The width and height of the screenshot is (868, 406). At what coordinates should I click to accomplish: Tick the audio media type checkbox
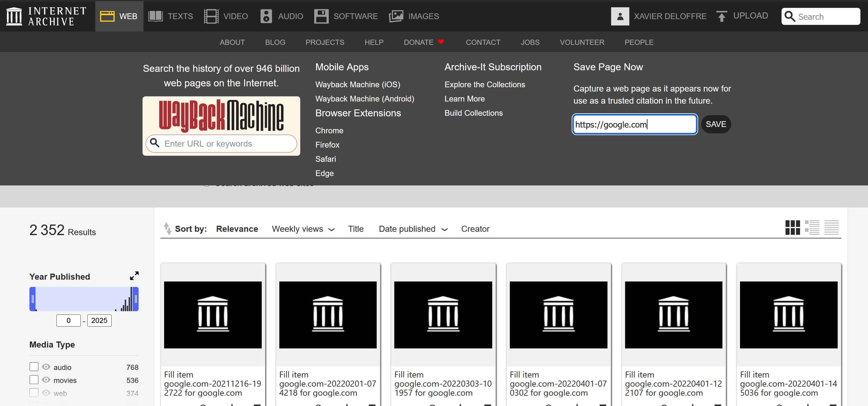point(34,367)
